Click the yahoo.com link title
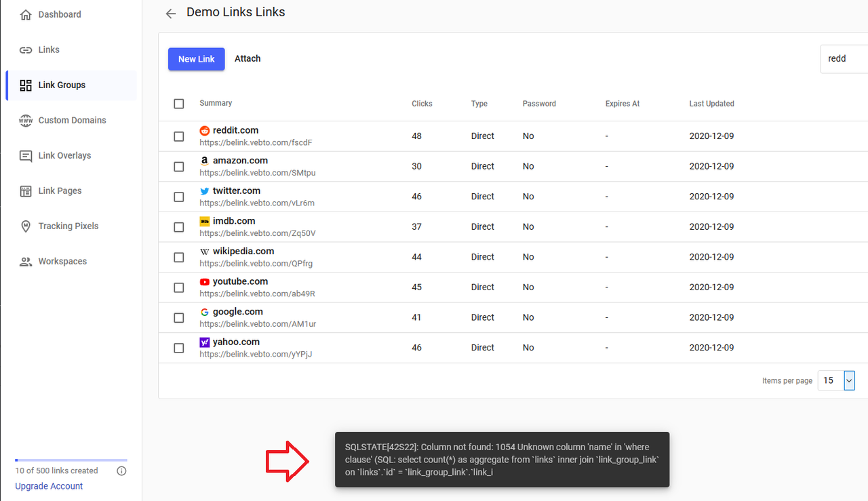This screenshot has width=868, height=501. point(236,342)
